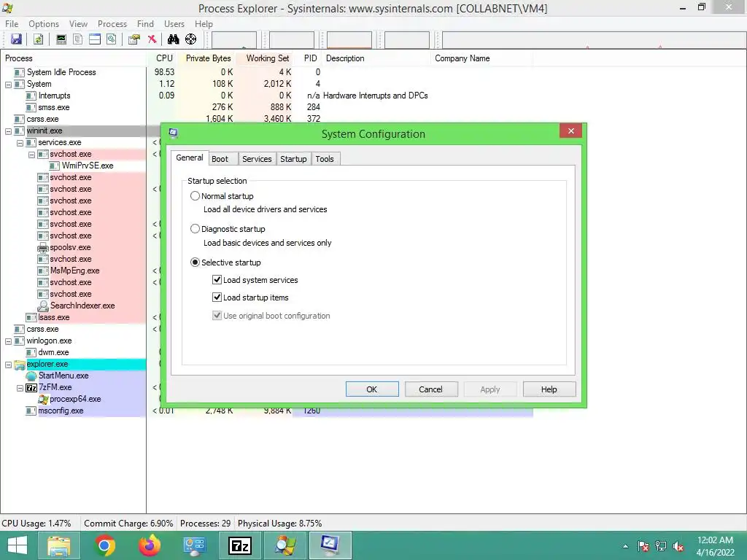Launch Chrome from the taskbar
The height and width of the screenshot is (560, 747).
(x=105, y=545)
